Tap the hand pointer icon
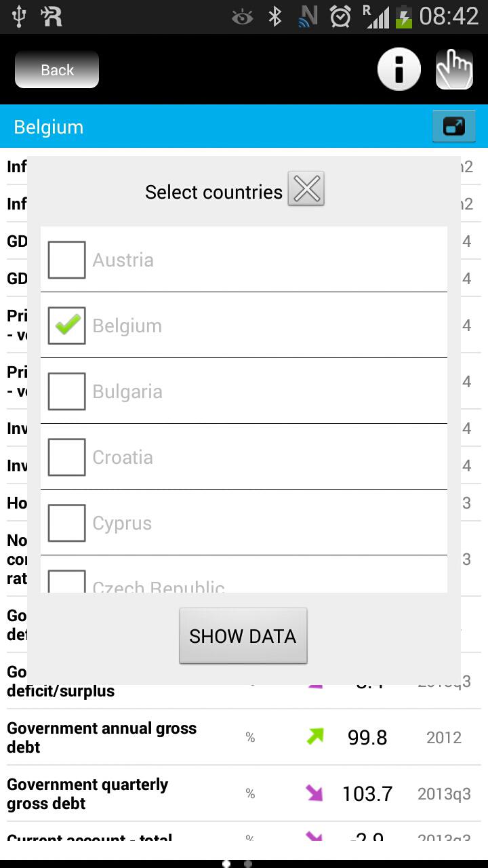Screen dimensions: 488x868 pyautogui.click(x=454, y=69)
